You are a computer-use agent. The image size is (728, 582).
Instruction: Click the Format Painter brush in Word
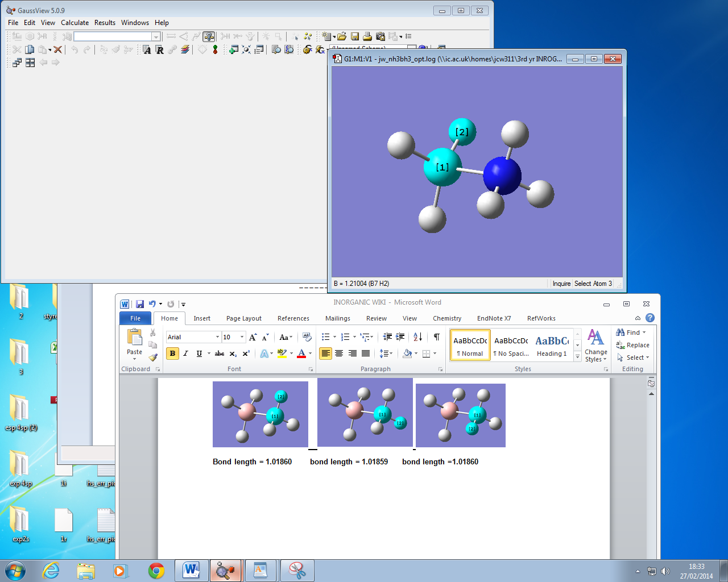152,357
